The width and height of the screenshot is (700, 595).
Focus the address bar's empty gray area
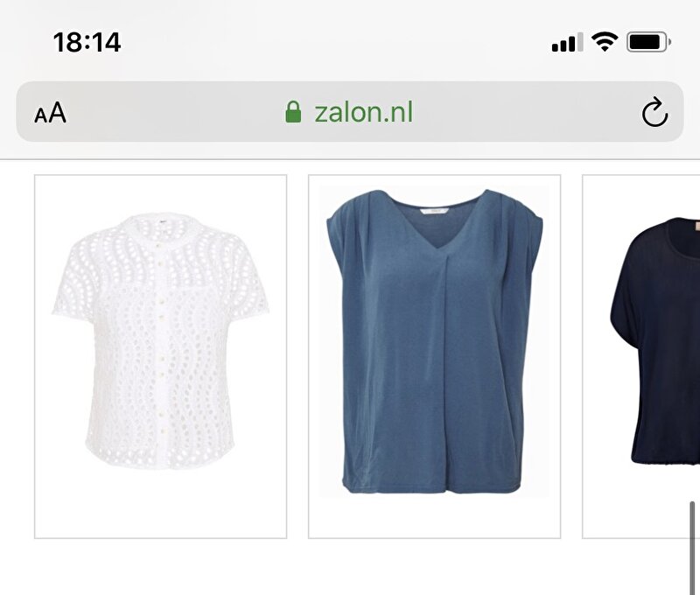tap(174, 112)
